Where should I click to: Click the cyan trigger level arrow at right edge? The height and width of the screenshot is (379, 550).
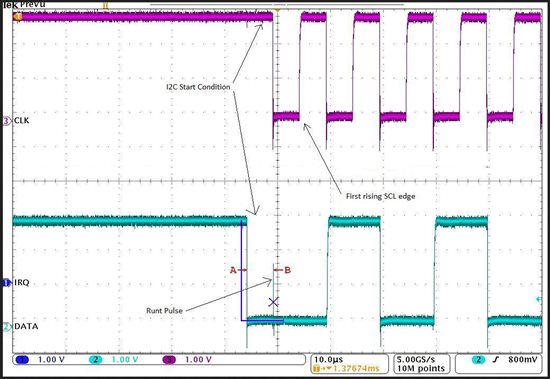pyautogui.click(x=538, y=299)
